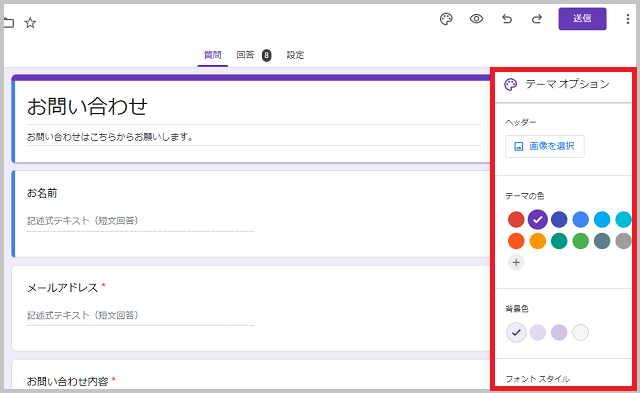Viewport: 640px width, 393px height.
Task: Open the three-dot more options menu
Action: tap(628, 19)
